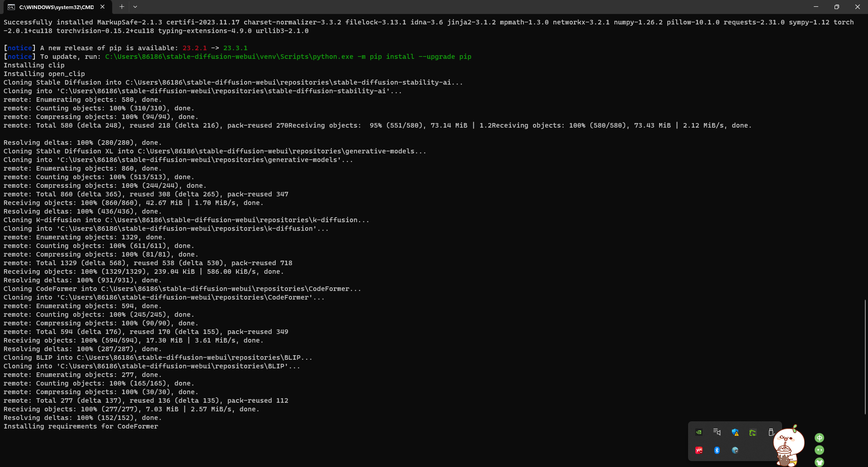Click pip version '23.3.1' text
868x467 pixels.
(235, 48)
